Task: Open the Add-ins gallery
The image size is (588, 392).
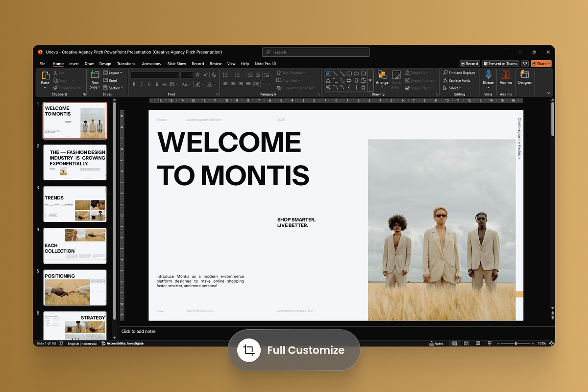Action: pos(506,77)
